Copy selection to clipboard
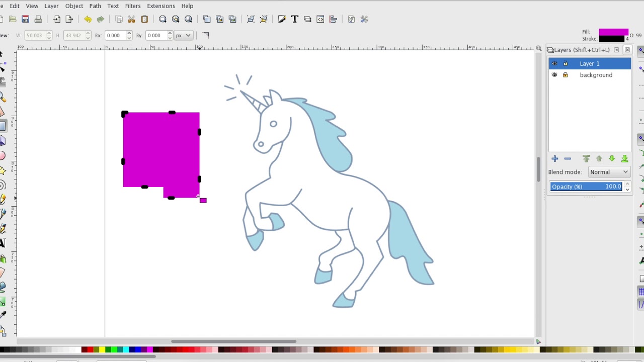 tap(119, 19)
